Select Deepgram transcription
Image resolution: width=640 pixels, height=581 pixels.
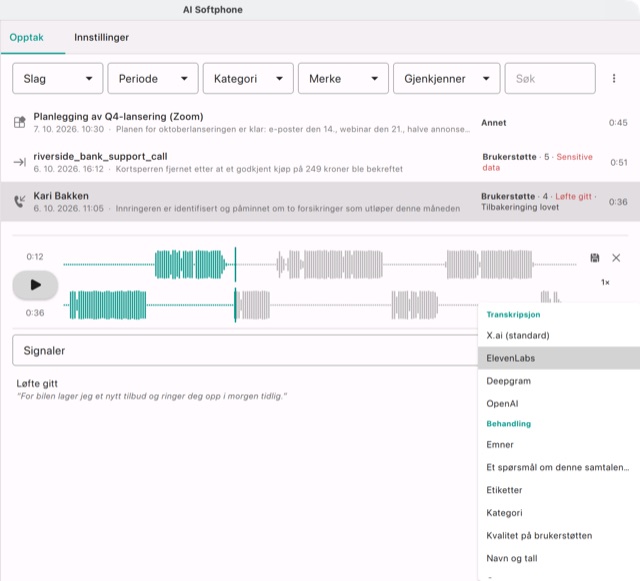559,381
